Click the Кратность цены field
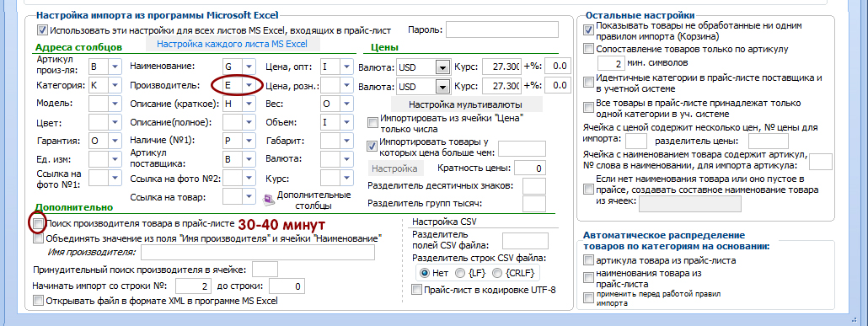This screenshot has width=868, height=326. pos(530,168)
